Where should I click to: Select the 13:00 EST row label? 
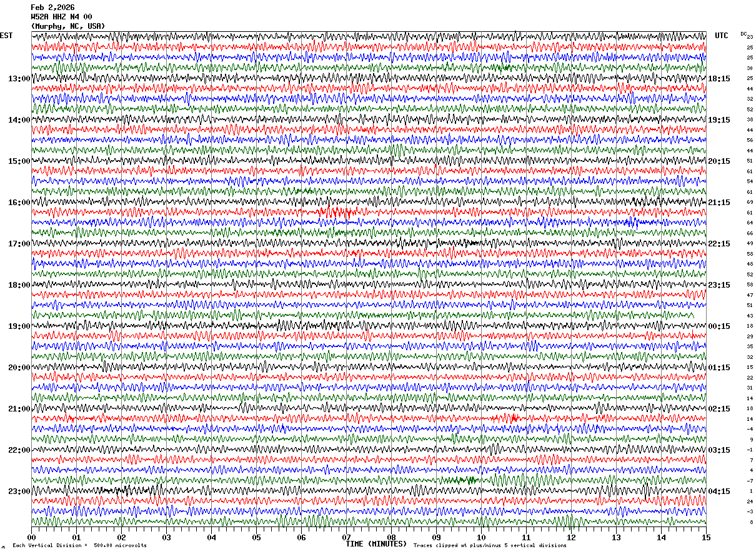click(19, 79)
